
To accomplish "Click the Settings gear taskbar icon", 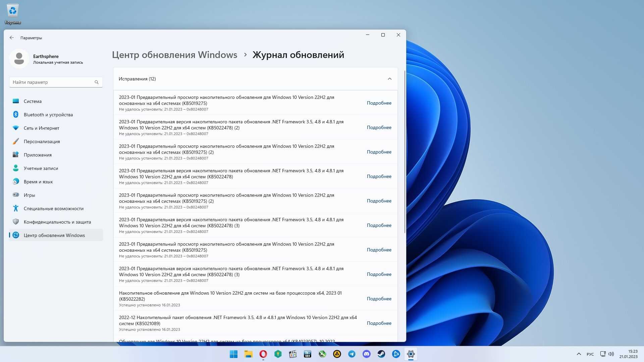I will [411, 354].
